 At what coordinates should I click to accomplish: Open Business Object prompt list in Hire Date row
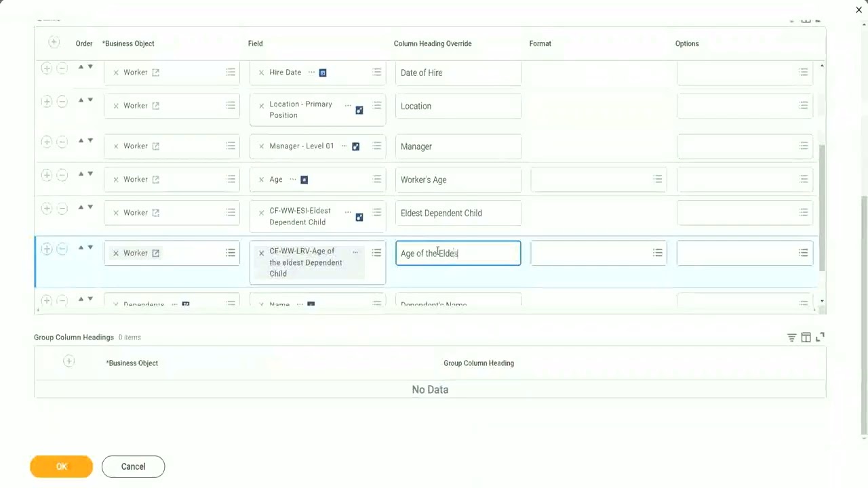coord(231,72)
